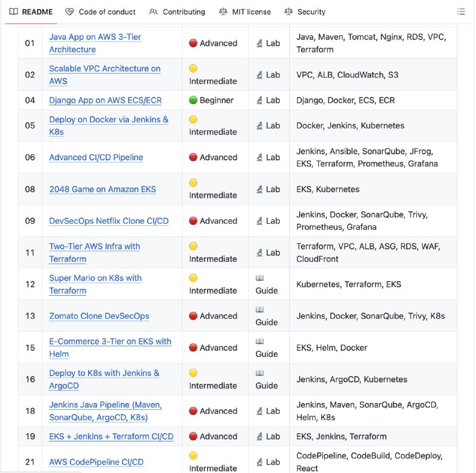Click red dot in Zomato Clone row
The width and height of the screenshot is (476, 473).
click(193, 316)
